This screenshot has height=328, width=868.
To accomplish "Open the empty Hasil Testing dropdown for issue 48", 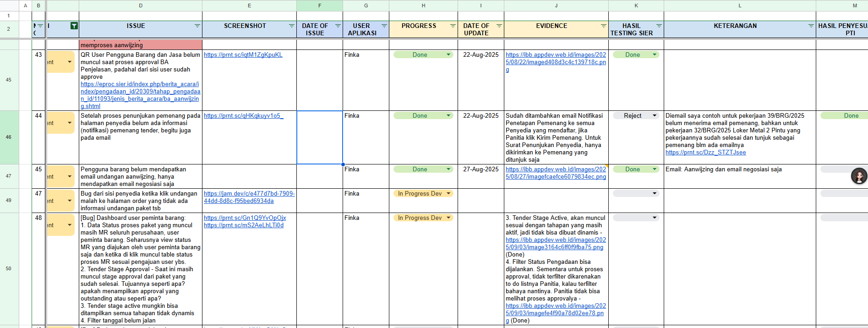I will click(655, 218).
